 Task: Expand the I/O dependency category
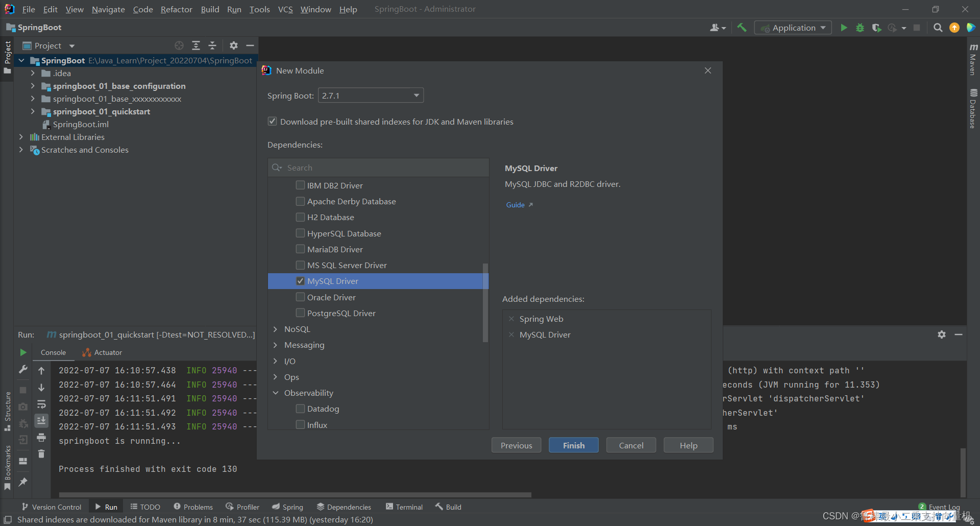coord(275,361)
